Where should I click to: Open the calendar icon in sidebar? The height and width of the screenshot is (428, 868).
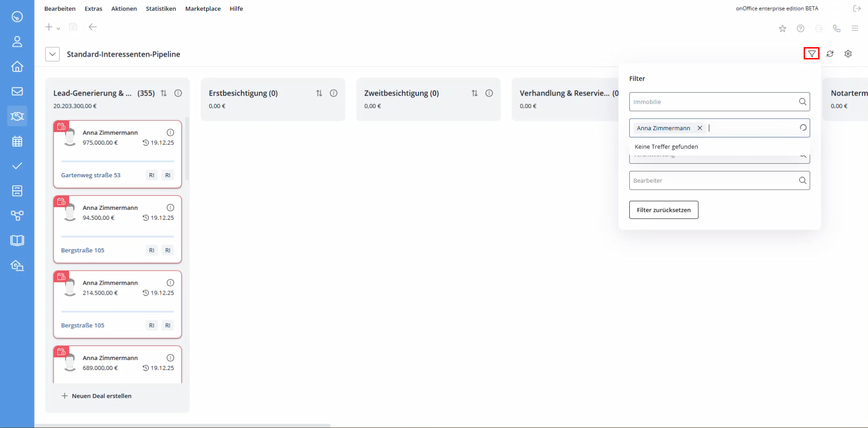pos(17,141)
